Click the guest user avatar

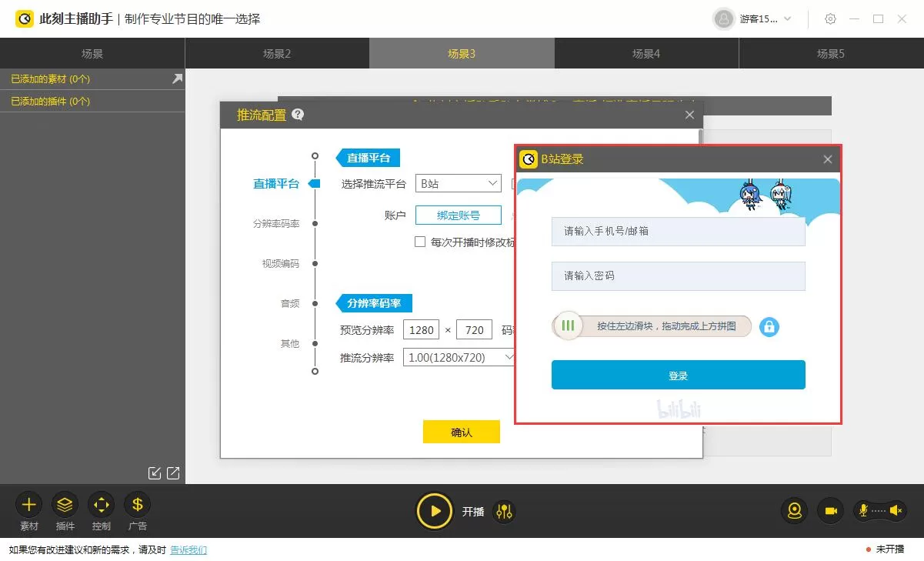click(724, 18)
